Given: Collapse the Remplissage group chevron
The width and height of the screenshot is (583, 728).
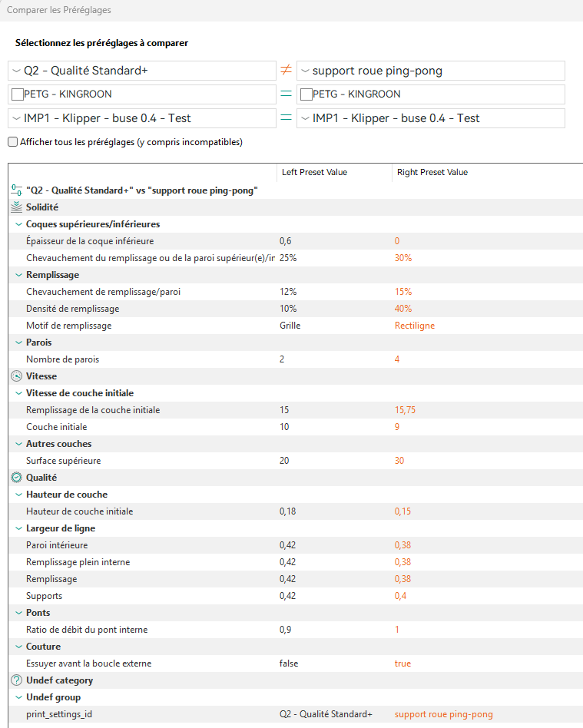Looking at the screenshot, I should pos(18,275).
